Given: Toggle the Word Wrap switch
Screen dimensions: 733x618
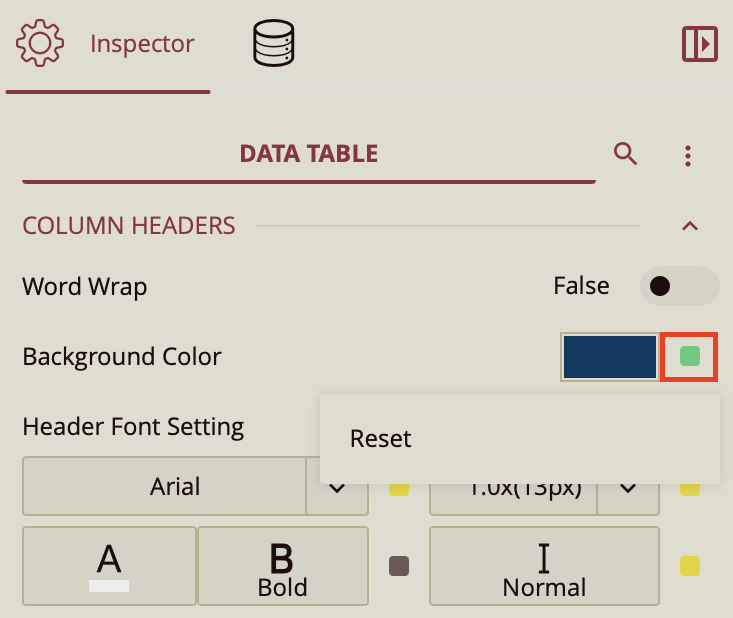Looking at the screenshot, I should pos(679,287).
